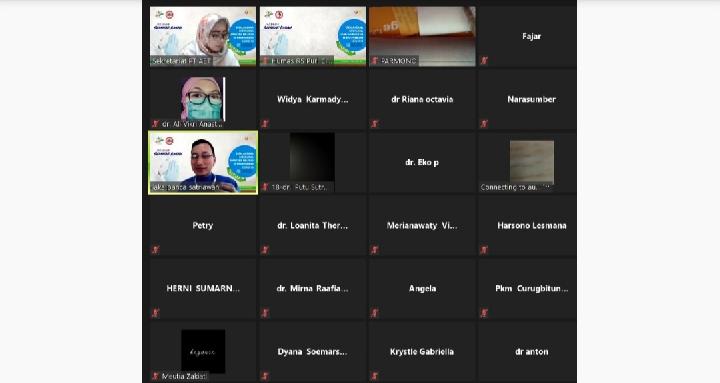The height and width of the screenshot is (383, 720).
Task: Select the Humas RS Pur video tile
Action: (x=313, y=36)
